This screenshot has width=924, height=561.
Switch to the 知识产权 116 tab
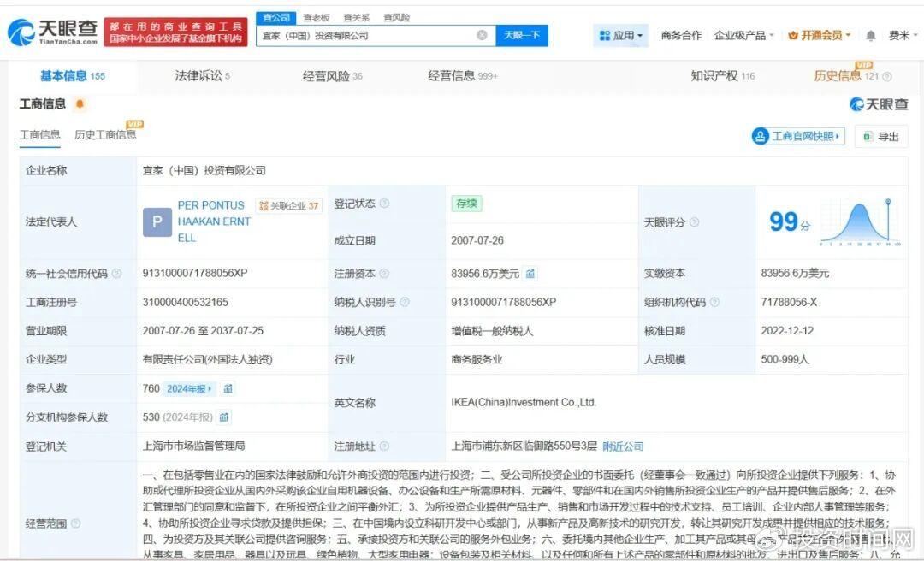pos(722,76)
